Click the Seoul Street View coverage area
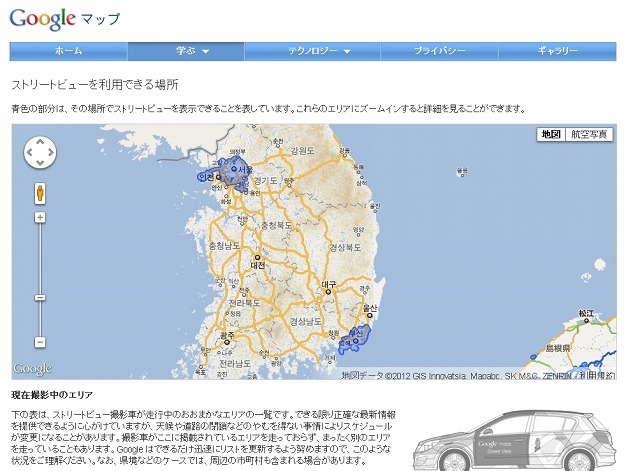Image resolution: width=640 pixels, height=471 pixels. (x=233, y=173)
